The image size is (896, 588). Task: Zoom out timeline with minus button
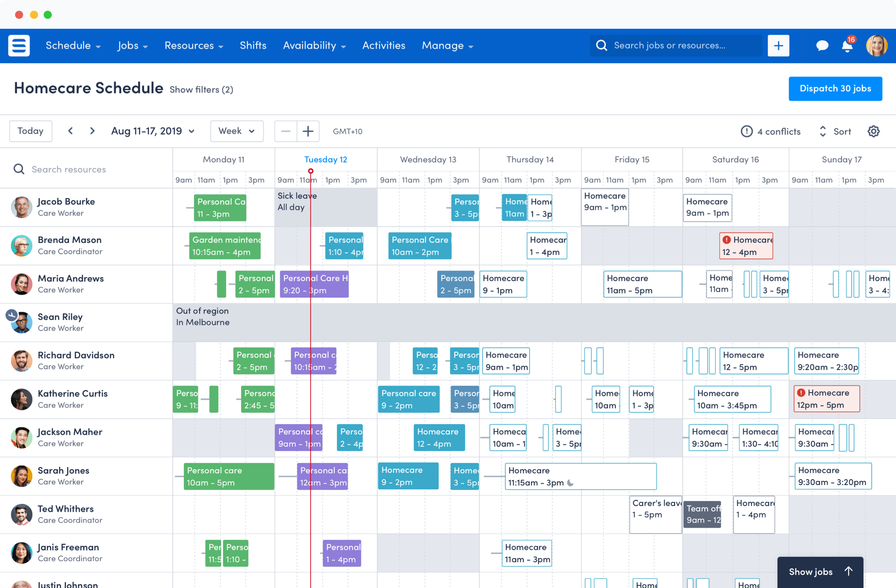click(x=286, y=131)
